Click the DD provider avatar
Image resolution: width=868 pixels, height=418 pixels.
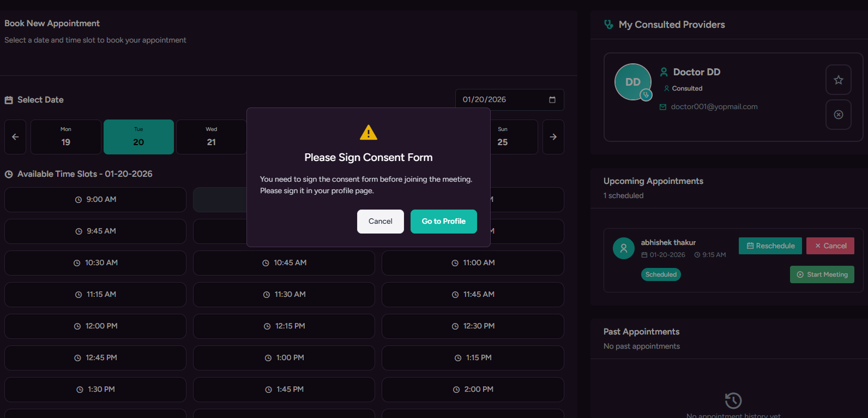pos(632,82)
